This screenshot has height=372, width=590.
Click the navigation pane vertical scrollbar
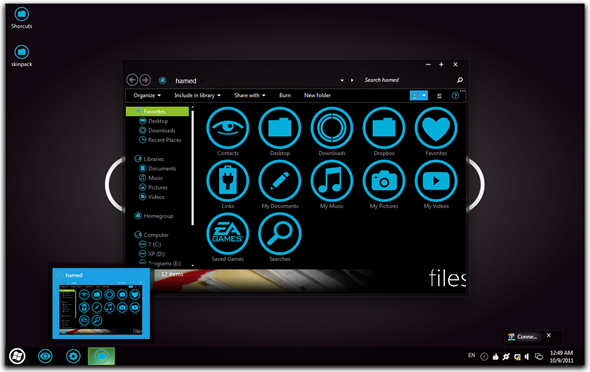tap(193, 167)
